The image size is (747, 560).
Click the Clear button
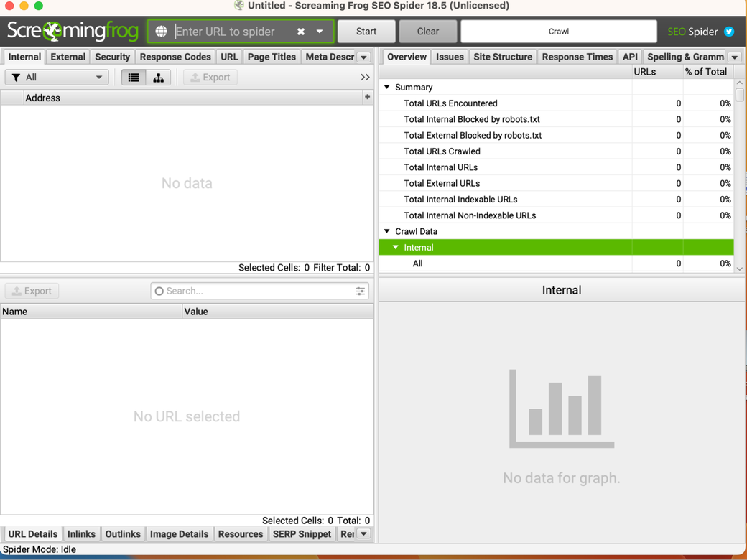428,32
